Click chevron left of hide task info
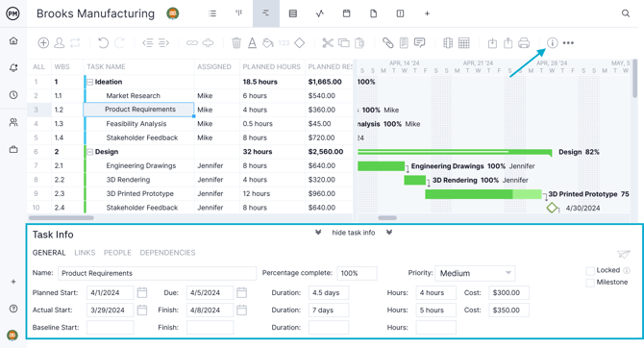Image resolution: width=644 pixels, height=348 pixels. (318, 233)
